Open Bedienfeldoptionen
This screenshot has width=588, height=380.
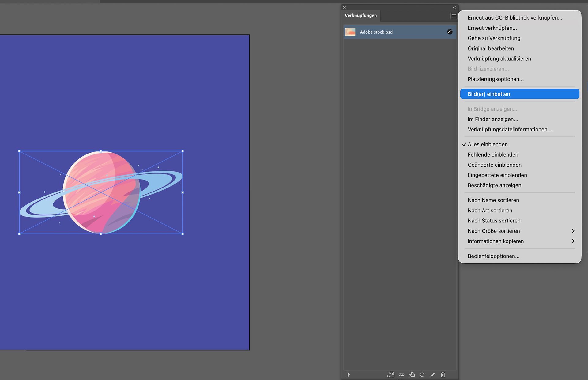(520, 256)
